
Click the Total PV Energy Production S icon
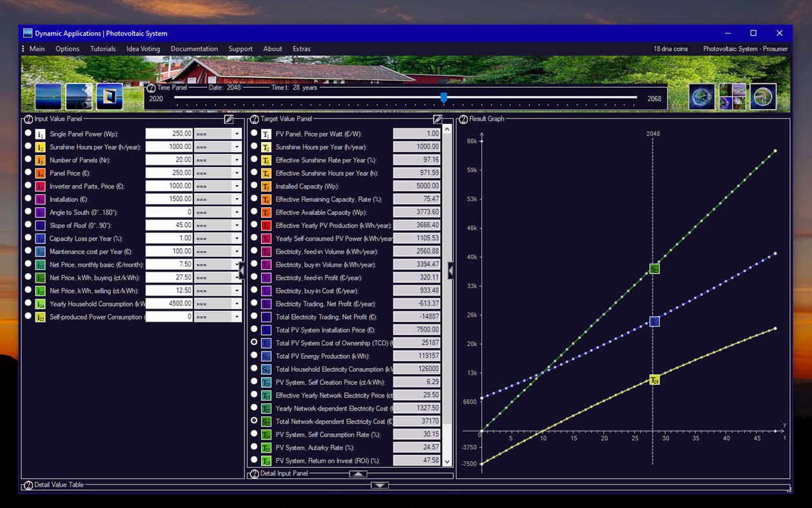click(266, 356)
